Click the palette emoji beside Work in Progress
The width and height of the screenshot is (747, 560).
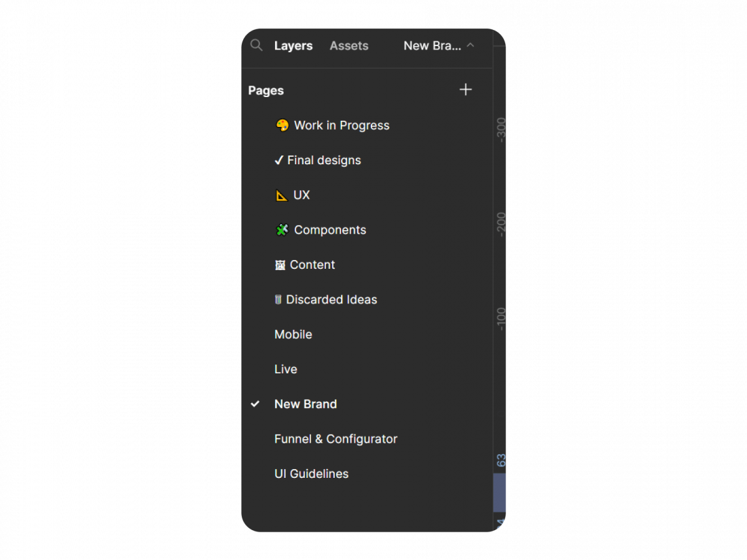pos(282,126)
